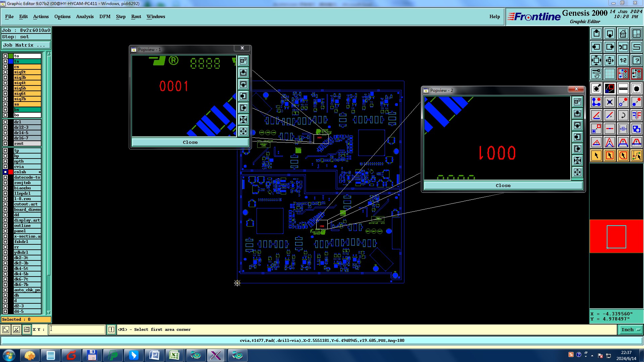
Task: Select the net selection pointer tool
Action: pos(637,156)
